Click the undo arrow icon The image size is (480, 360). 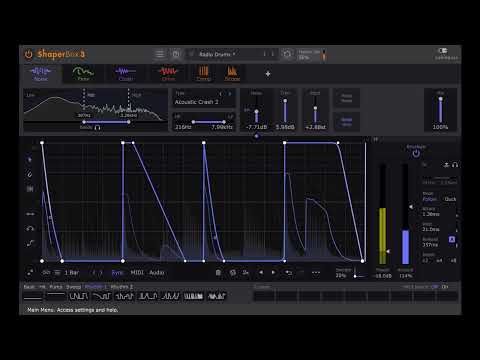coord(288,273)
